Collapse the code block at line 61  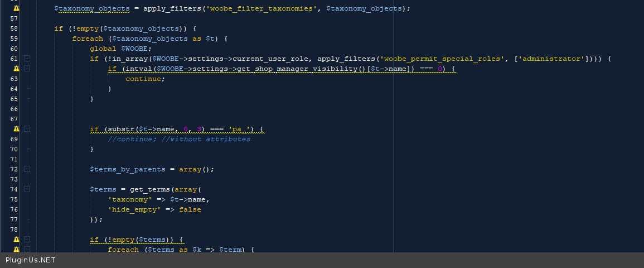coord(27,59)
